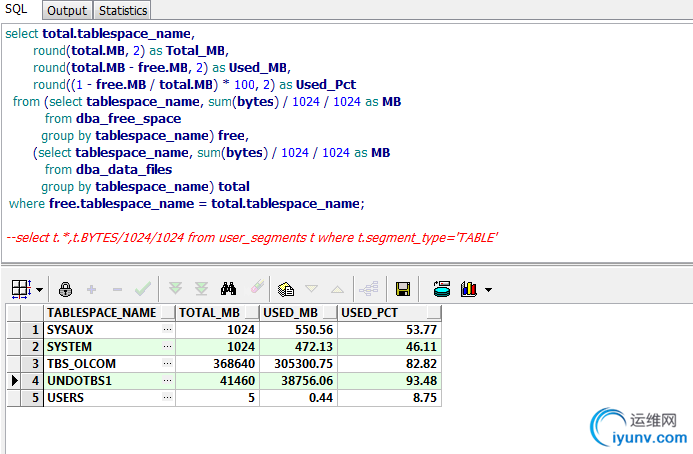Open the ellipsis button in UNDOTBS1 row

[x=168, y=380]
